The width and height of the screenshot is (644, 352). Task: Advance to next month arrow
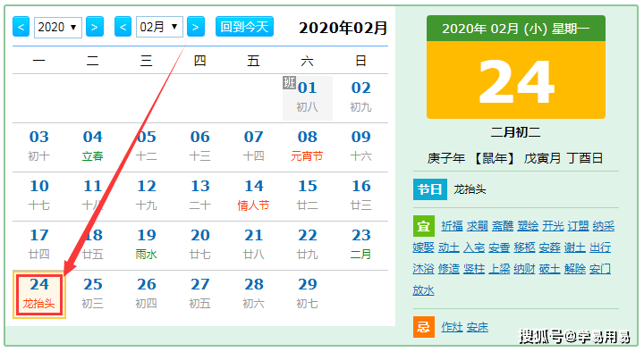196,27
